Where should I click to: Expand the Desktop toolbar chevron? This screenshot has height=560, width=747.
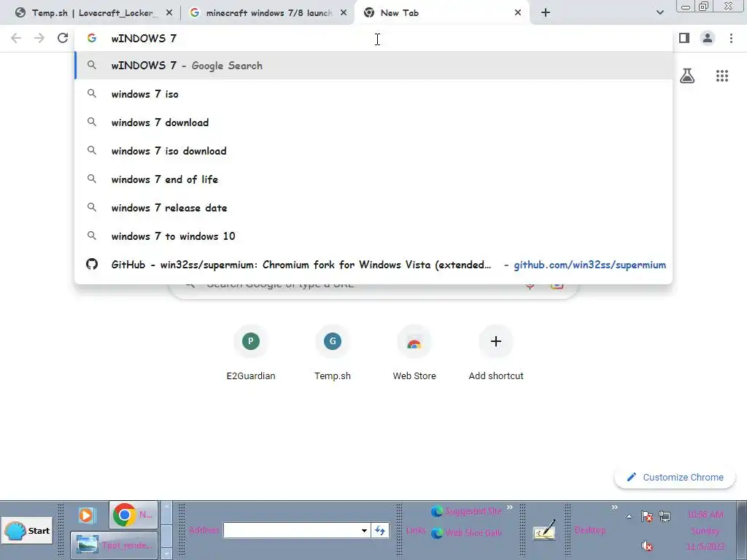point(614,507)
